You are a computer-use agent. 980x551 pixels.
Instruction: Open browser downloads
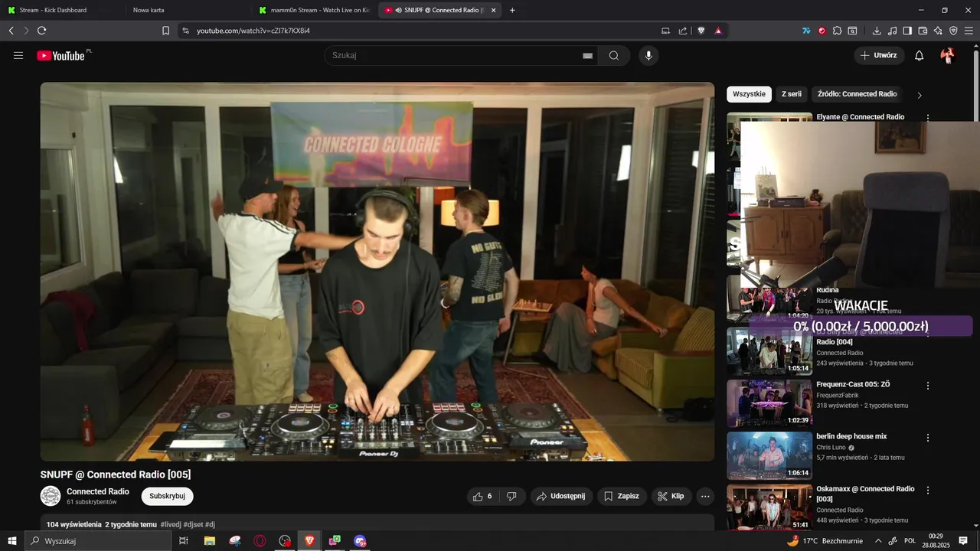pyautogui.click(x=877, y=31)
